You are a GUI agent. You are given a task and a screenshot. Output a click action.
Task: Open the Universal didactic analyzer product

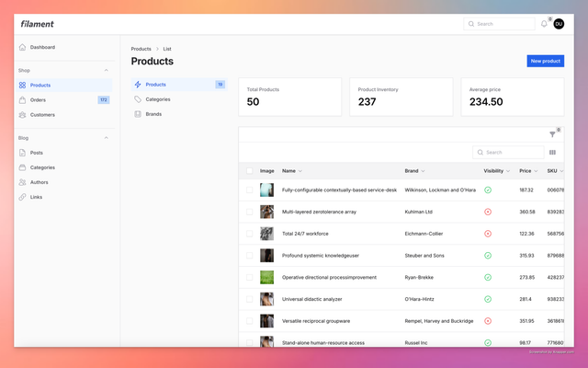[312, 299]
